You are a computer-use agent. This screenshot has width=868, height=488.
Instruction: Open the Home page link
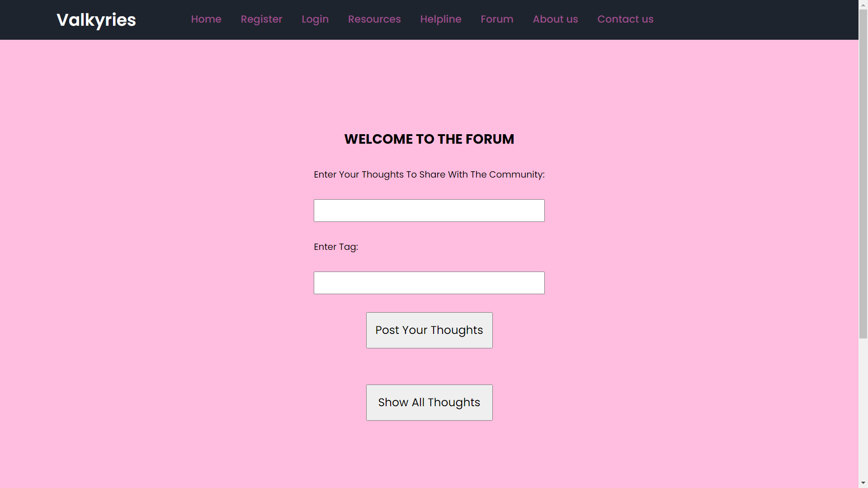pos(206,19)
